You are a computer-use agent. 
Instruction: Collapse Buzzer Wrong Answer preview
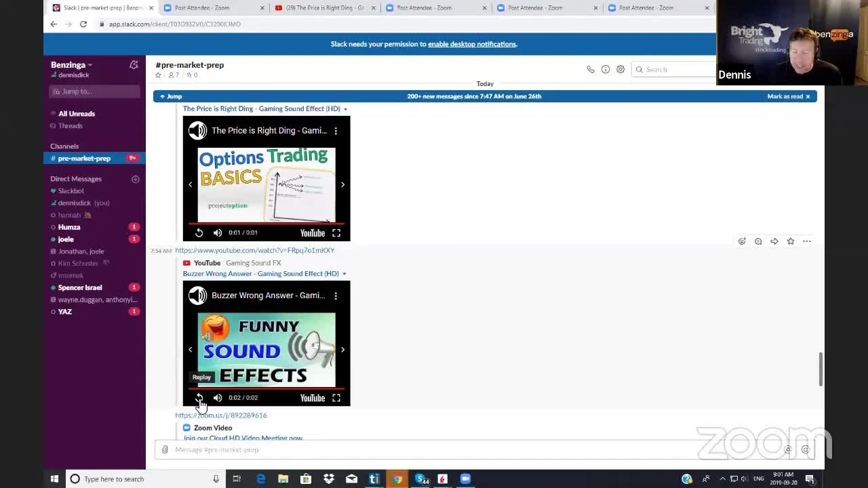pyautogui.click(x=344, y=274)
